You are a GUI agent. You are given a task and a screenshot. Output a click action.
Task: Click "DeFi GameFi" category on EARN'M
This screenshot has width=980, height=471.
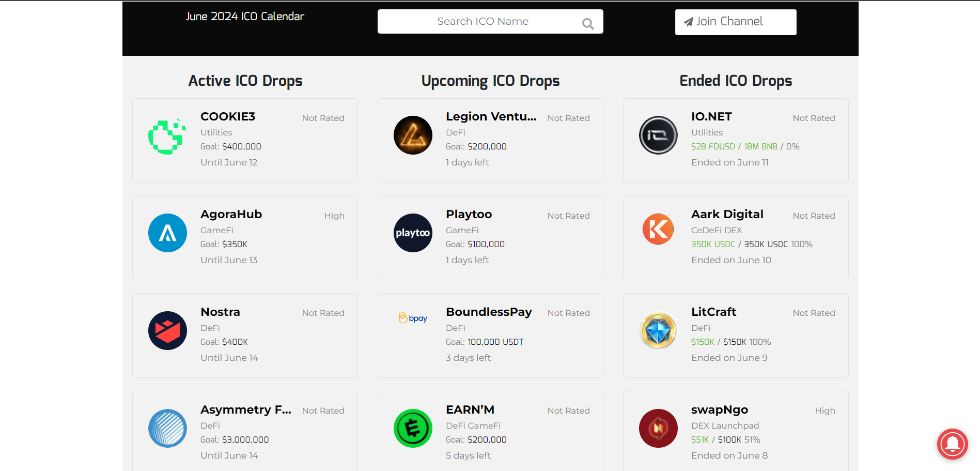(x=473, y=426)
